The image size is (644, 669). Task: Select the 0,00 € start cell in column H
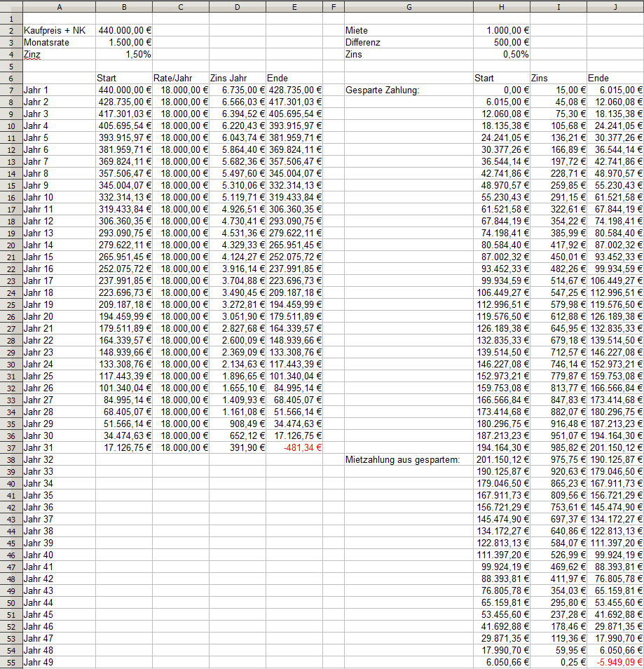[x=502, y=90]
